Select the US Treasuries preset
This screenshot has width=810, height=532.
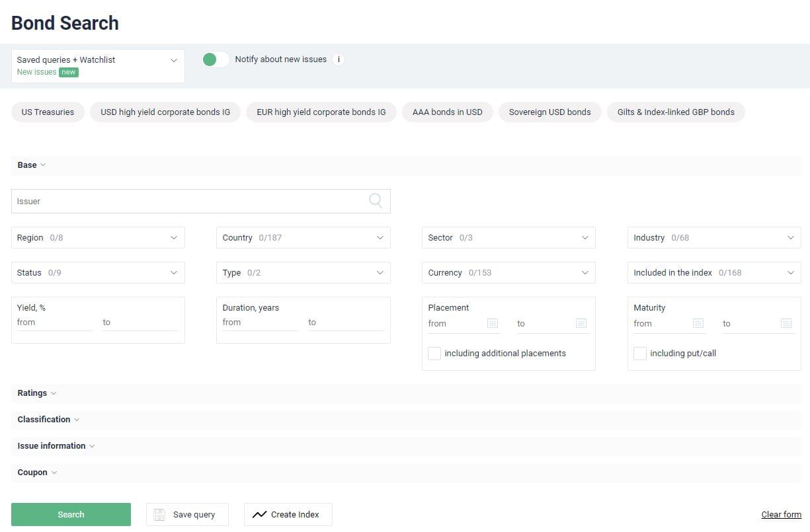click(x=48, y=112)
